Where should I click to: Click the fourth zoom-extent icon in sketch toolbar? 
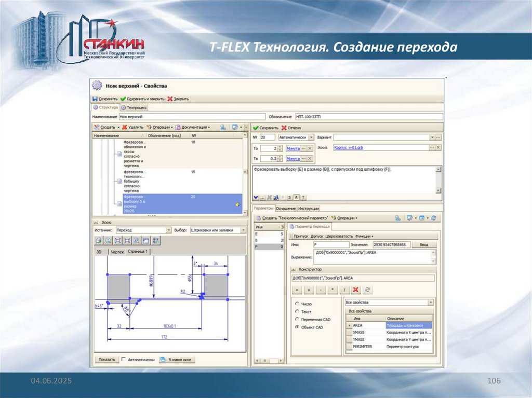pos(127,240)
